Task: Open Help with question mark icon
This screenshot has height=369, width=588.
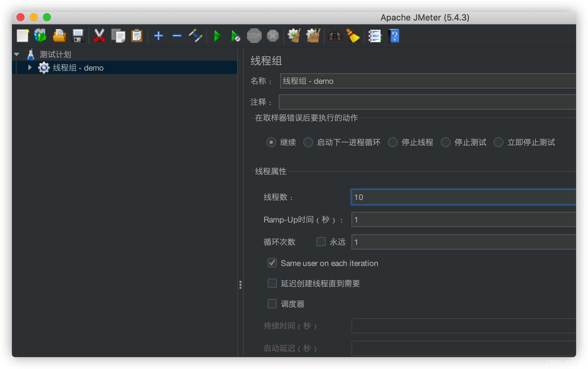Action: tap(394, 36)
